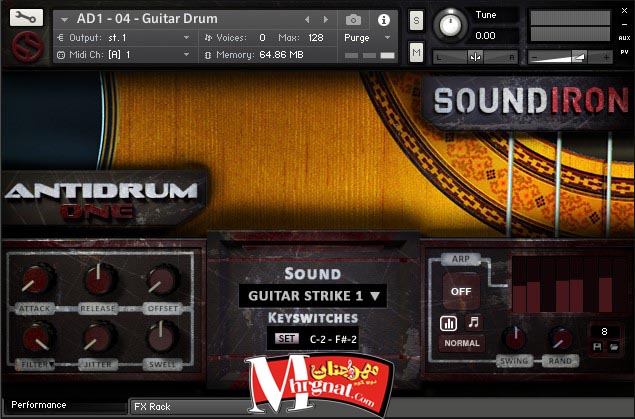This screenshot has height=419, width=635.
Task: Click the Tune value 0.00
Action: point(485,36)
